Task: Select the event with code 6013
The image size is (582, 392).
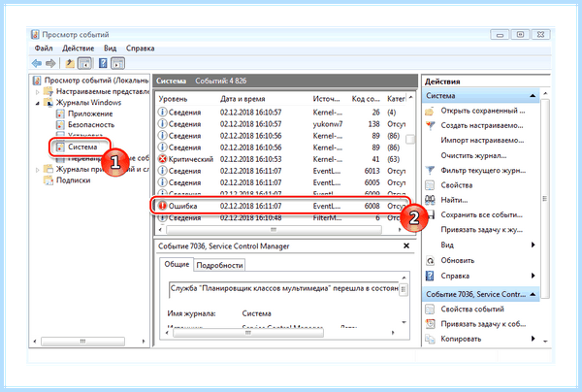Action: (x=281, y=171)
